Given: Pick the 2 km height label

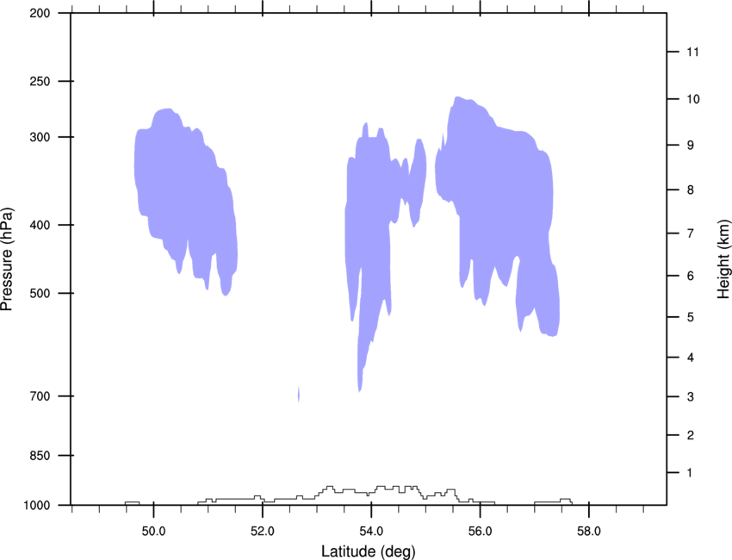Looking at the screenshot, I should click(690, 435).
